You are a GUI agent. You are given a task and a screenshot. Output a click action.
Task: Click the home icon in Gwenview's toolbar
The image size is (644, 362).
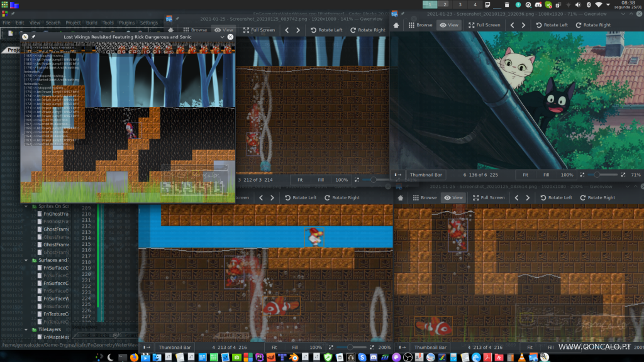(x=397, y=25)
